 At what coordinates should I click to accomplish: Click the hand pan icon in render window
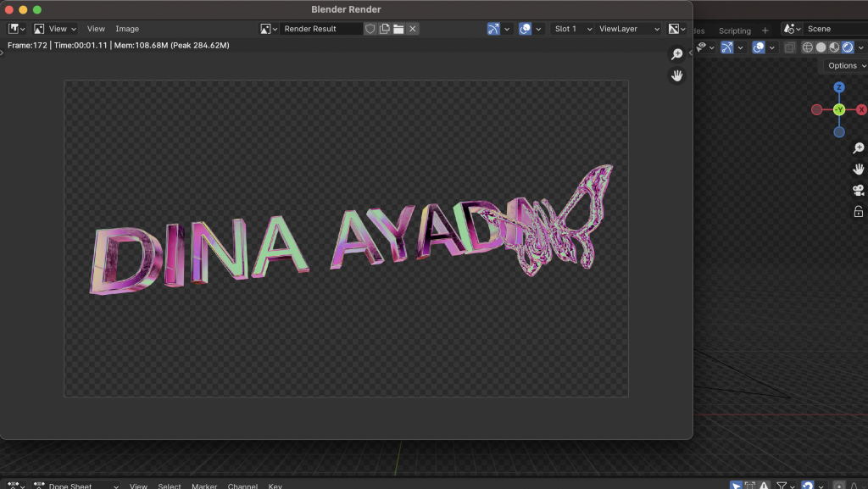676,75
